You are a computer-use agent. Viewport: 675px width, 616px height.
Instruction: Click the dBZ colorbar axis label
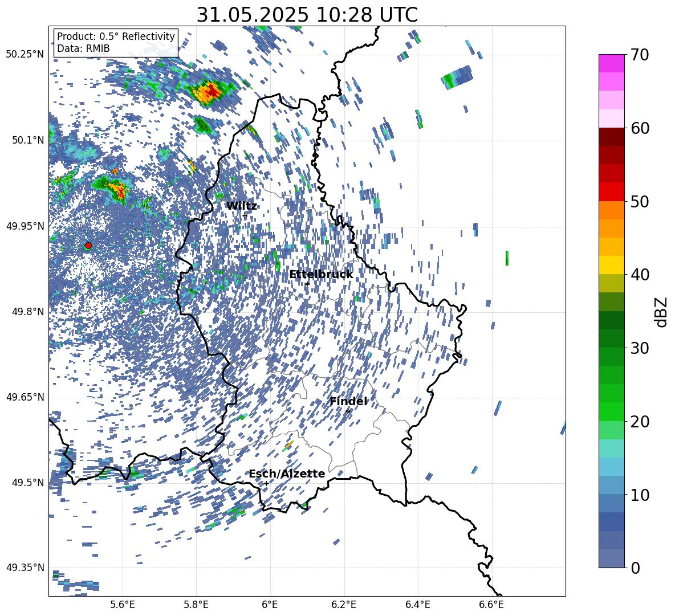661,312
